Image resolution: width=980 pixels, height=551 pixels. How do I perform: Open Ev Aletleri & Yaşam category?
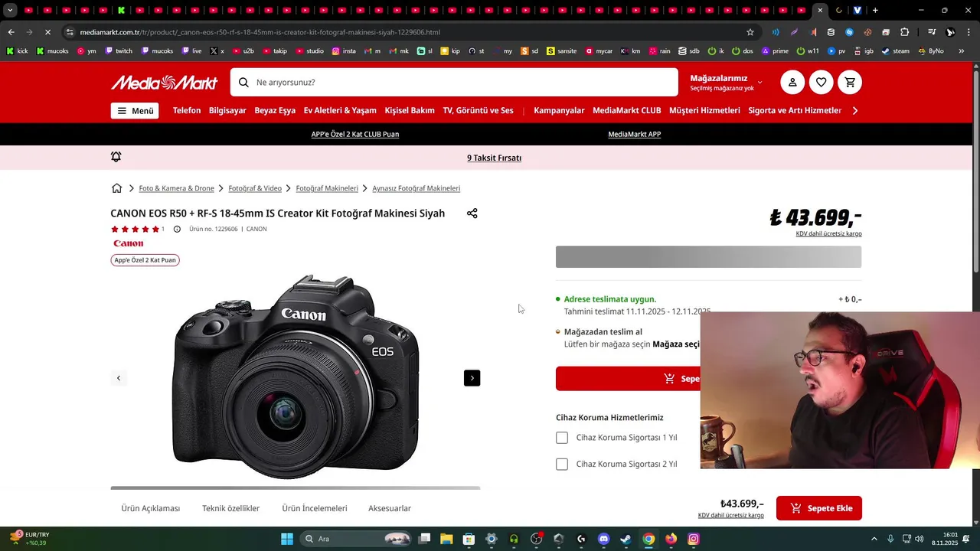point(340,111)
